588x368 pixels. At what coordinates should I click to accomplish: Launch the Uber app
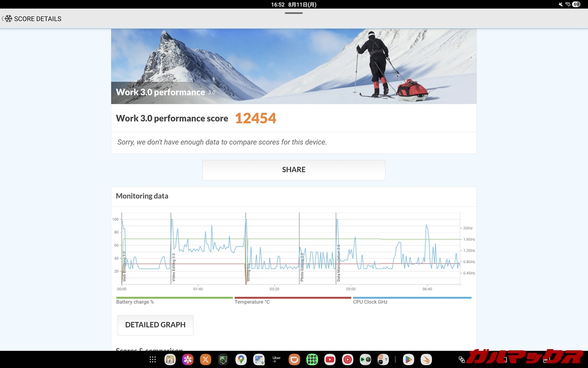(x=276, y=360)
